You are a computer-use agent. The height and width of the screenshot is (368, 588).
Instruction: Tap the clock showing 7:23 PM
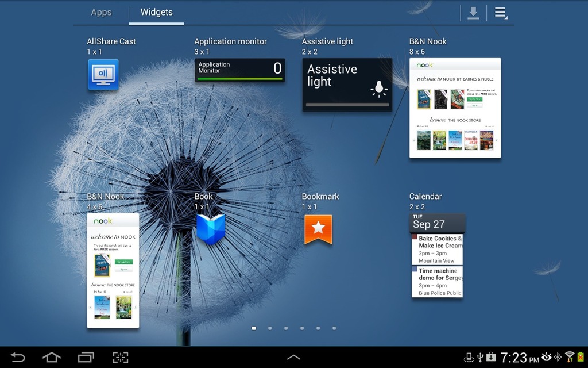click(x=519, y=358)
